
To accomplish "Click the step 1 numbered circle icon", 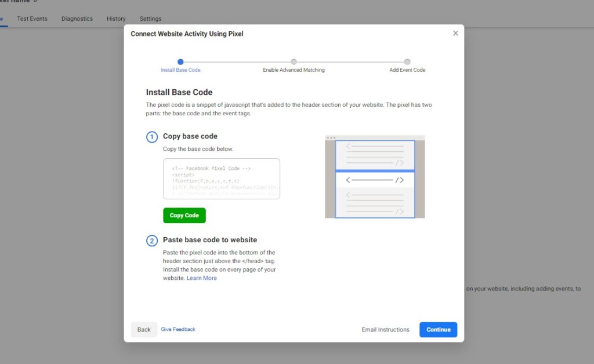I will coord(151,137).
